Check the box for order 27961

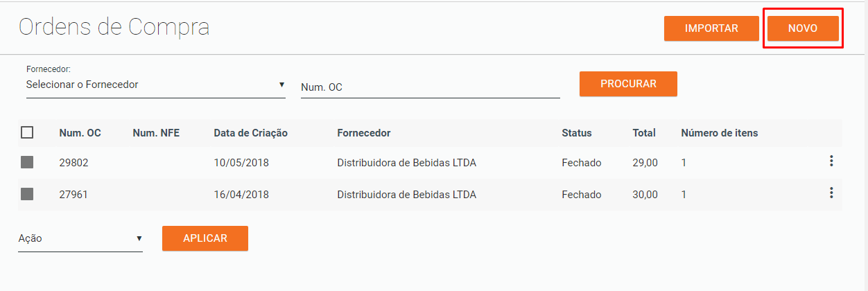coord(27,194)
